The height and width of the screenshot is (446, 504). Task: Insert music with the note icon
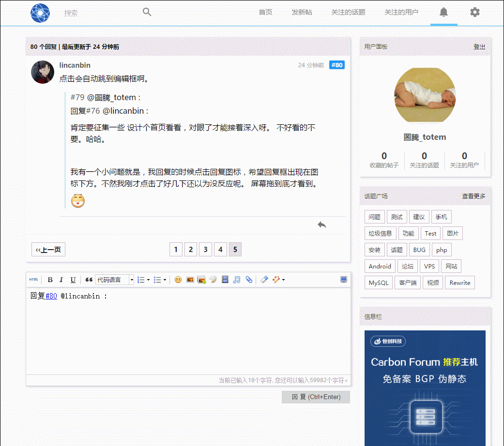[x=237, y=280]
